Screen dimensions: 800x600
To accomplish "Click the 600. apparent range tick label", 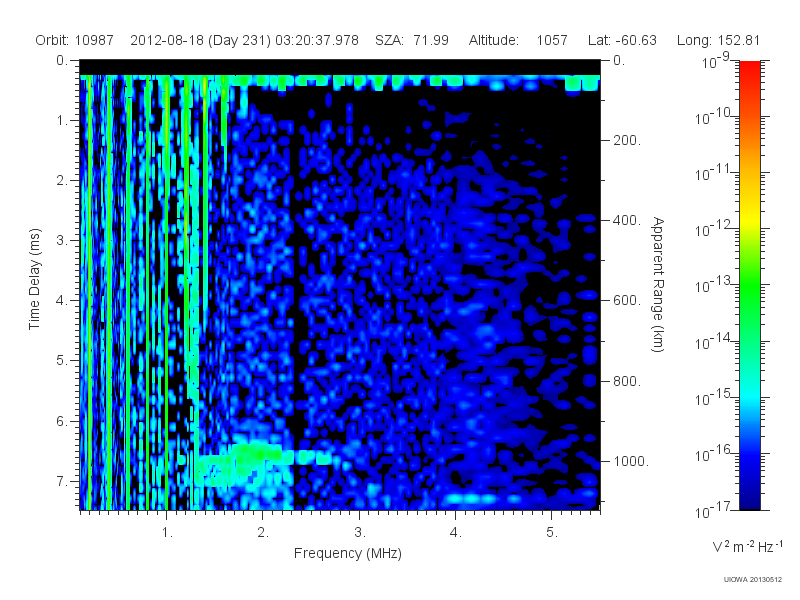I will (627, 301).
